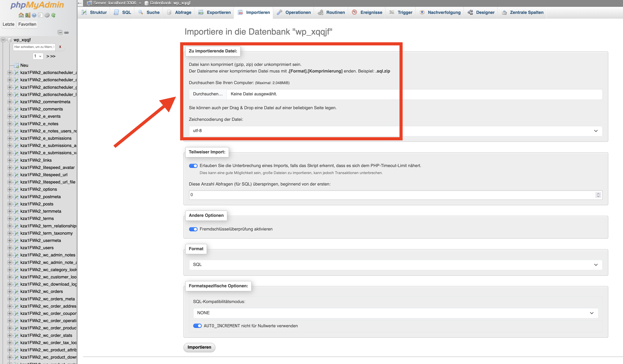Image resolution: width=623 pixels, height=364 pixels.
Task: Toggle the PHP timeout interruption switch
Action: coord(193,166)
